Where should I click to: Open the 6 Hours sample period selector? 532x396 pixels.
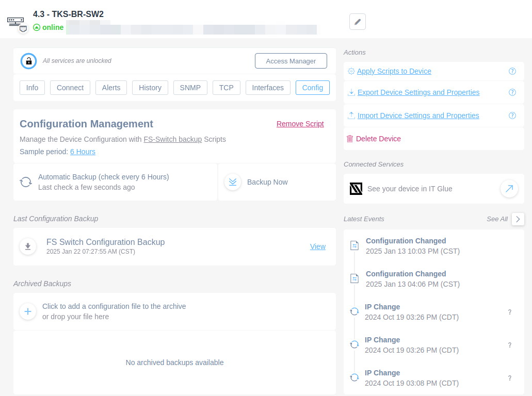(x=83, y=152)
